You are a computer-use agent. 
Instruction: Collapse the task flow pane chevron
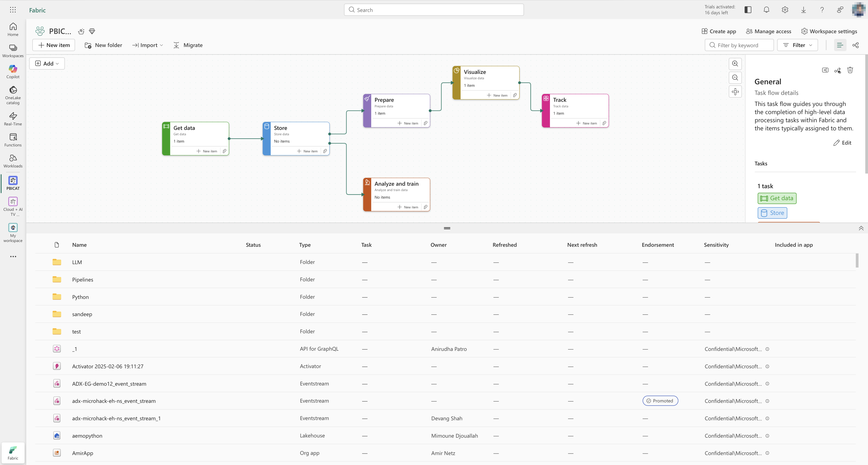(861, 228)
